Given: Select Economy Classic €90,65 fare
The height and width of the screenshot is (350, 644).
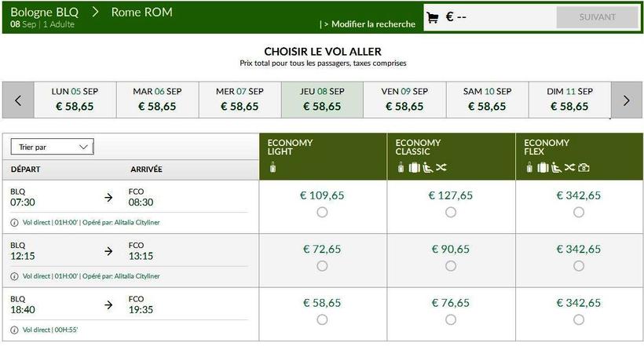Looking at the screenshot, I should pyautogui.click(x=451, y=266).
